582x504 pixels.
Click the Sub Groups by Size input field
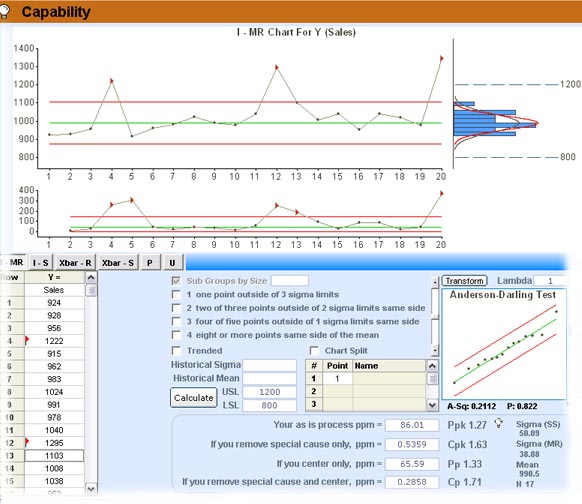coord(290,281)
